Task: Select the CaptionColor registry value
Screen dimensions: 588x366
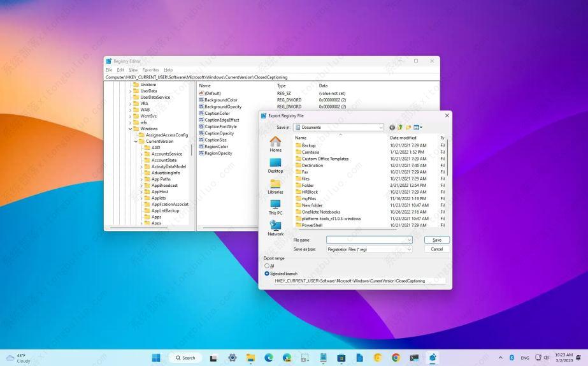Action: click(217, 113)
